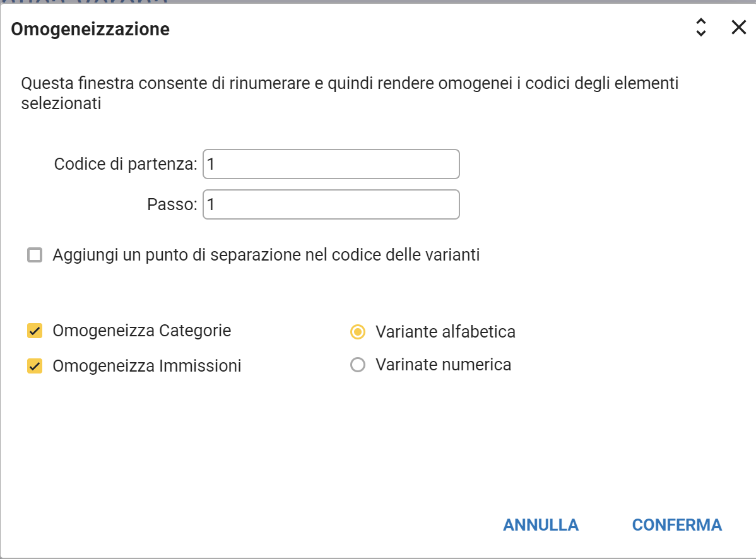This screenshot has height=559, width=756.
Task: Choose the Varinate numerica radio circle
Action: click(x=358, y=365)
